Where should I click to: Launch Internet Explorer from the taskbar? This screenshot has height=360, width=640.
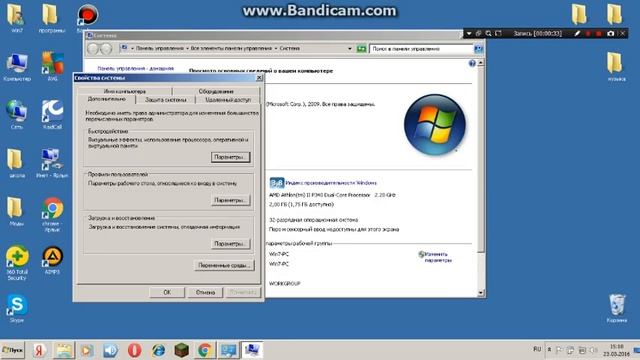coord(158,350)
